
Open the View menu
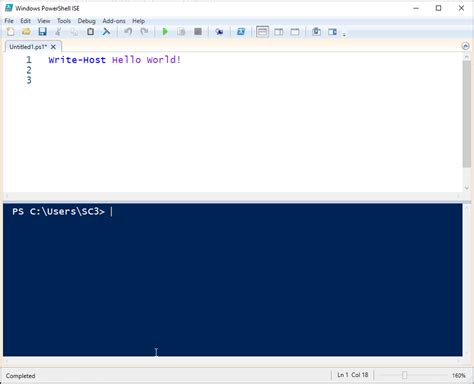pyautogui.click(x=44, y=21)
